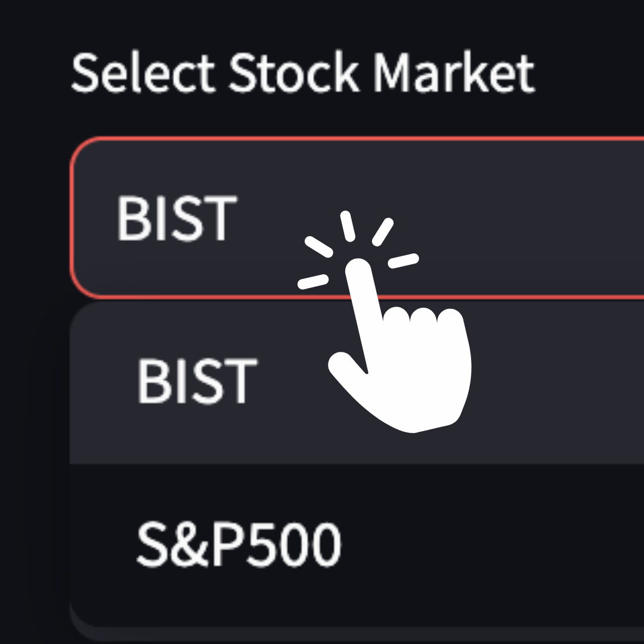Select the S&P500 option
The height and width of the screenshot is (644, 644).
click(x=357, y=544)
